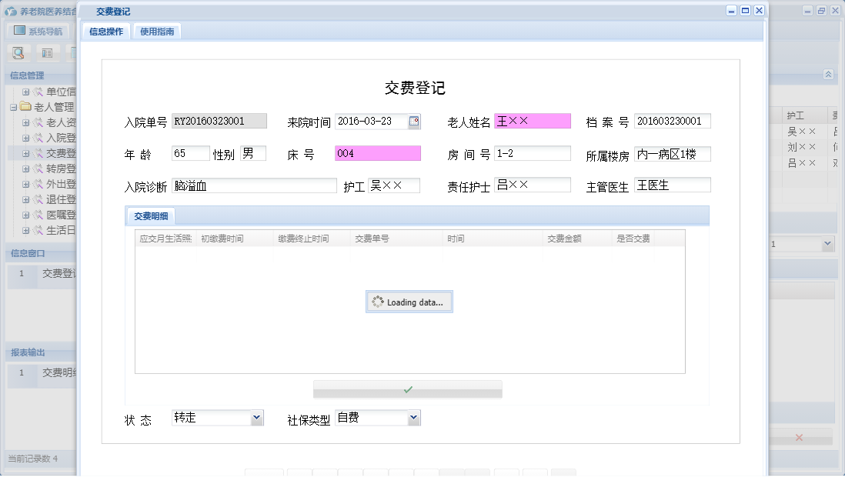Open the dropdown selector on the right panel

pyautogui.click(x=829, y=243)
